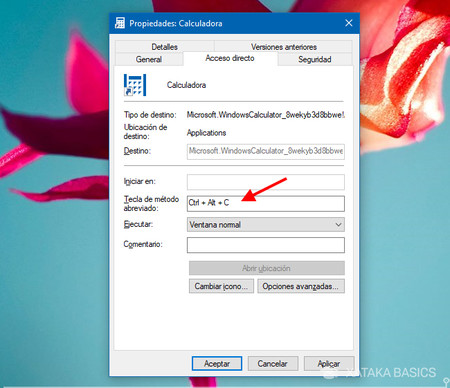Click the Ventana normal dropdown arrow

[x=338, y=225]
